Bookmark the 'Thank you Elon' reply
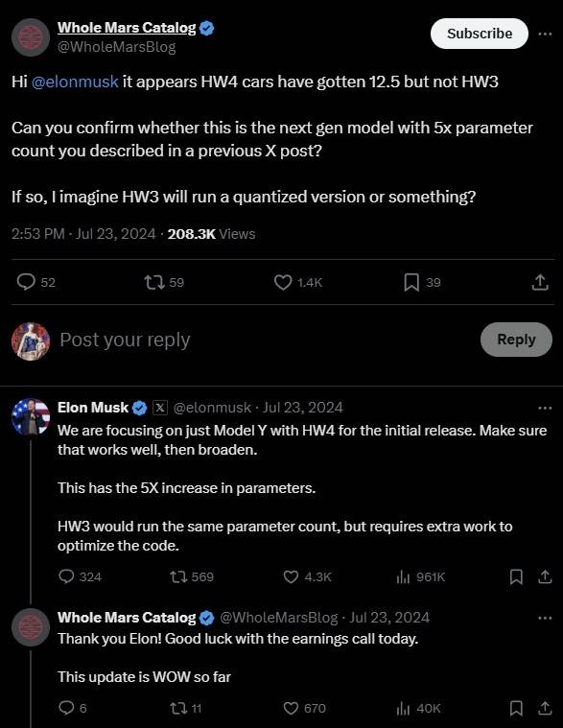This screenshot has height=728, width=563. 516,709
